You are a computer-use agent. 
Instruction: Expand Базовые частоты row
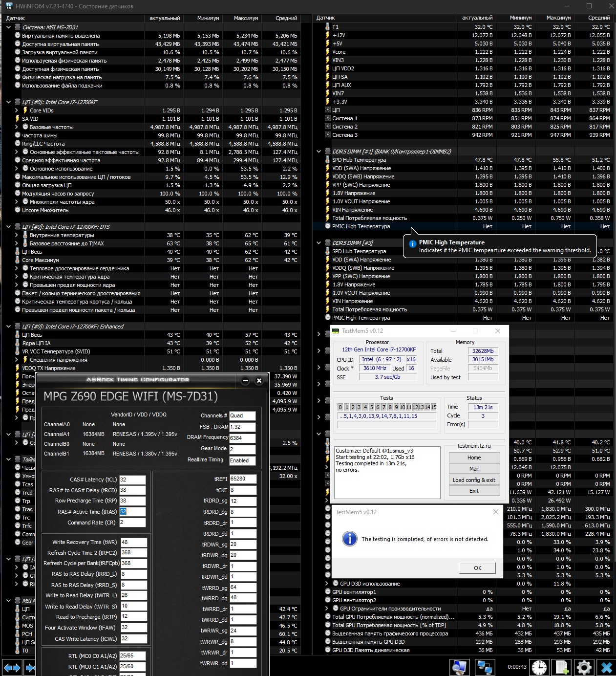coord(17,127)
